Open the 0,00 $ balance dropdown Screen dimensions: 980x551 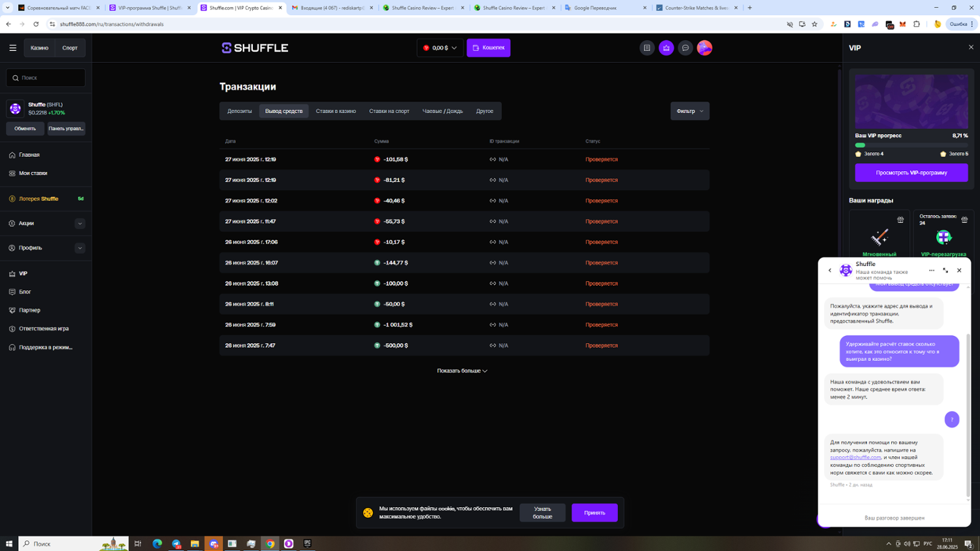440,48
